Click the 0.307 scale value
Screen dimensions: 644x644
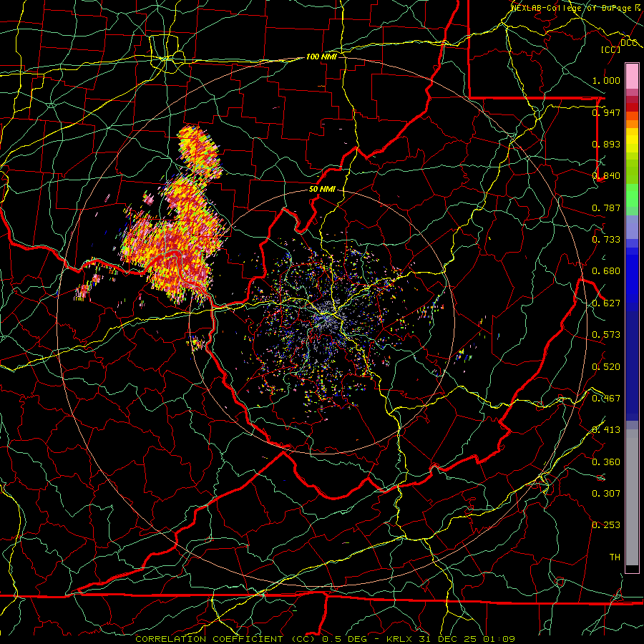(606, 494)
